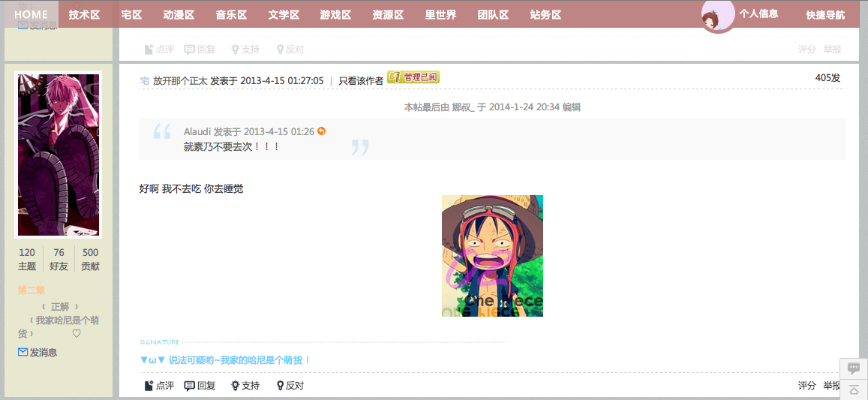Viewport: 868px width, 400px height.
Task: Click the poster's pink-haired avatar image
Action: point(58,155)
